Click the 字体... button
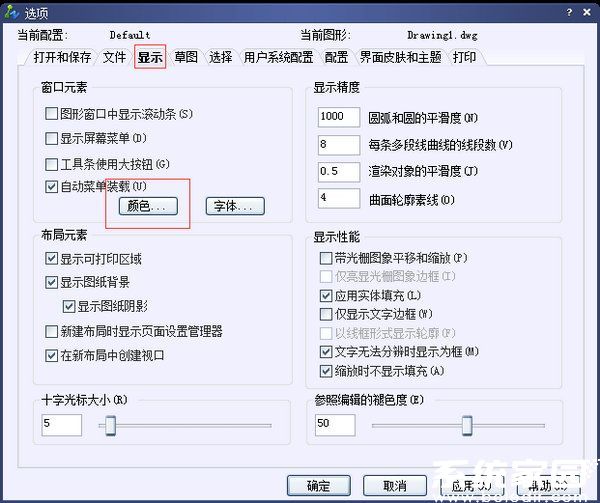This screenshot has width=600, height=503. (235, 206)
